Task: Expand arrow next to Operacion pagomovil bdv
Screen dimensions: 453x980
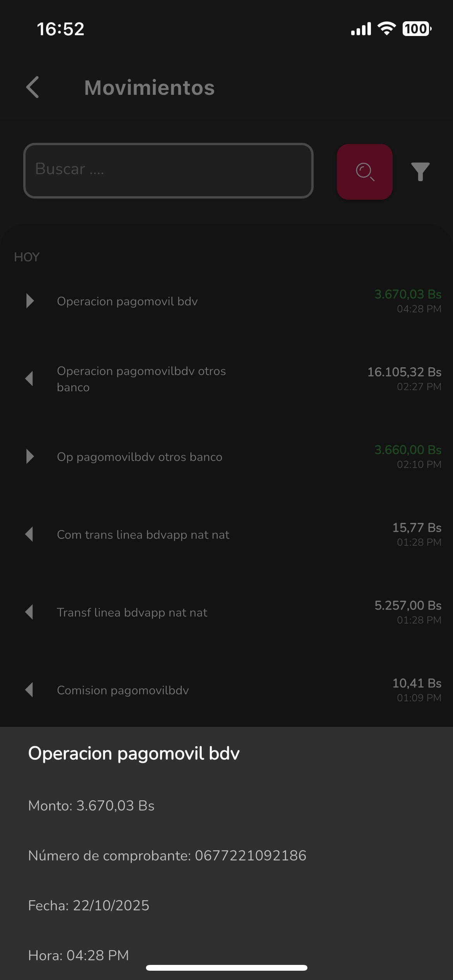Action: pyautogui.click(x=30, y=301)
